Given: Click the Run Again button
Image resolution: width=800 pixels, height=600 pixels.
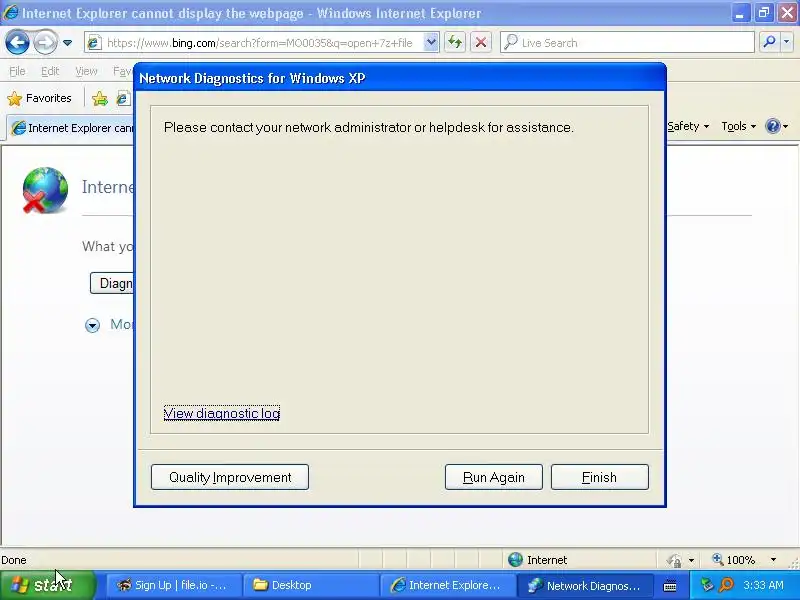Looking at the screenshot, I should [x=493, y=477].
